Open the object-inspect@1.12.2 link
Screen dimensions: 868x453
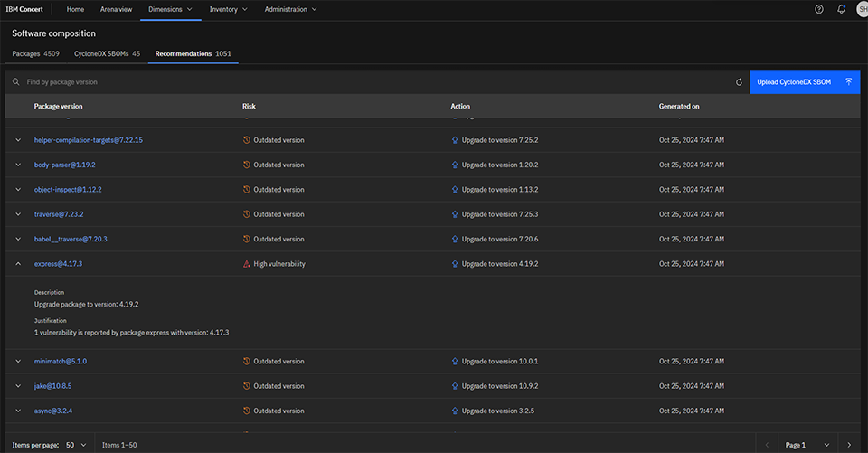tap(68, 189)
